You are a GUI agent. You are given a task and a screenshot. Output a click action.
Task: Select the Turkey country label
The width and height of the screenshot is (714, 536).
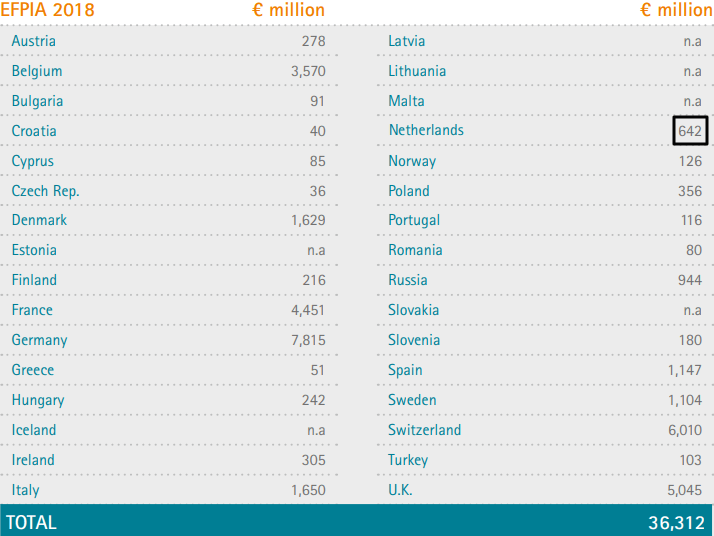(408, 460)
